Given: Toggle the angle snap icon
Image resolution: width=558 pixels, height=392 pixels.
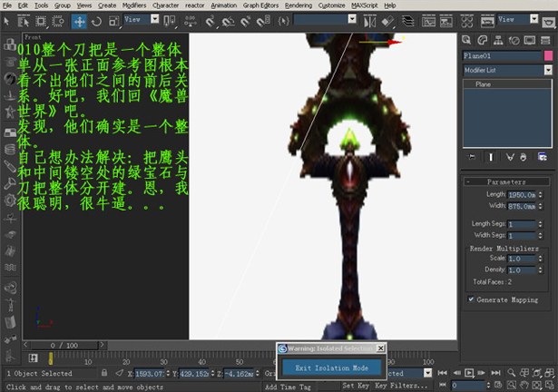Looking at the screenshot, I should pyautogui.click(x=228, y=22).
